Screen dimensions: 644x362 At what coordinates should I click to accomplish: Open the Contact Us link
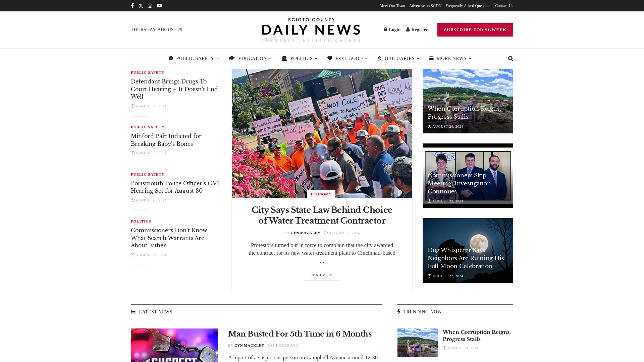(504, 6)
